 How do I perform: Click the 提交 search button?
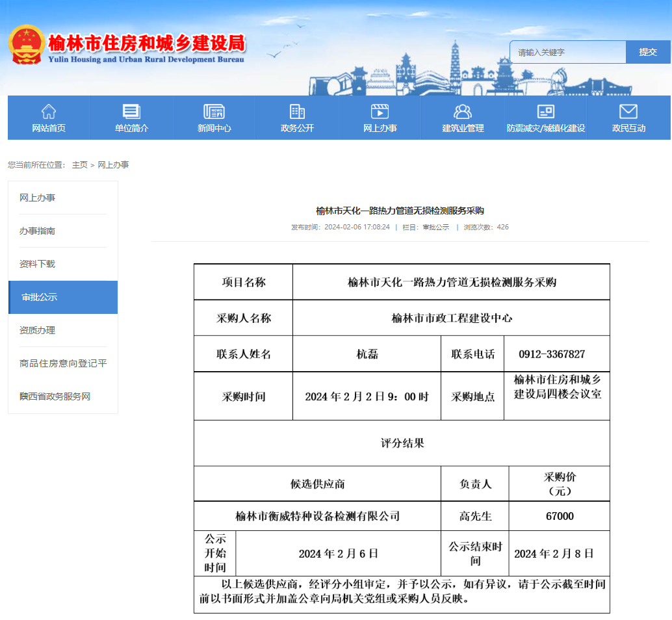pos(648,52)
